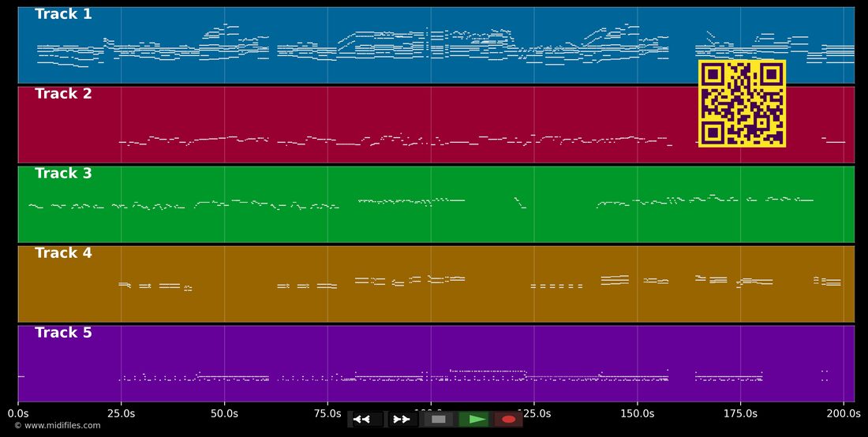868x437 pixels.
Task: Click the QR code image
Action: (x=742, y=103)
